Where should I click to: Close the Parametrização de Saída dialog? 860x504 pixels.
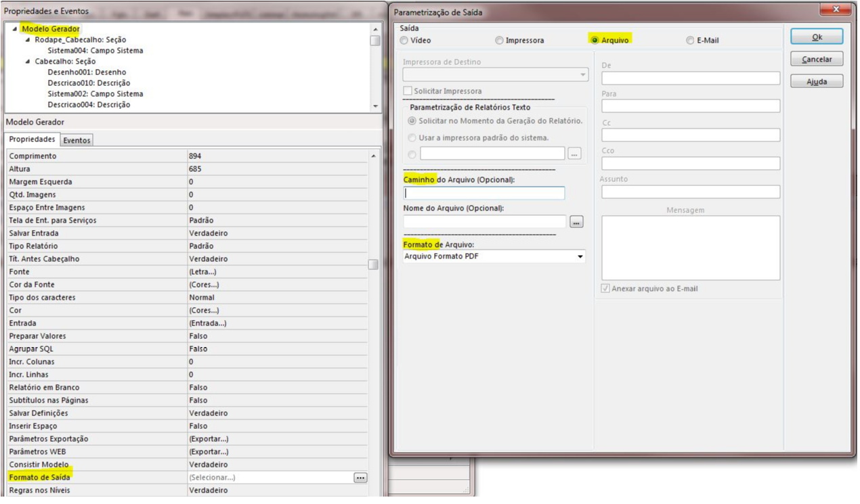click(x=834, y=9)
